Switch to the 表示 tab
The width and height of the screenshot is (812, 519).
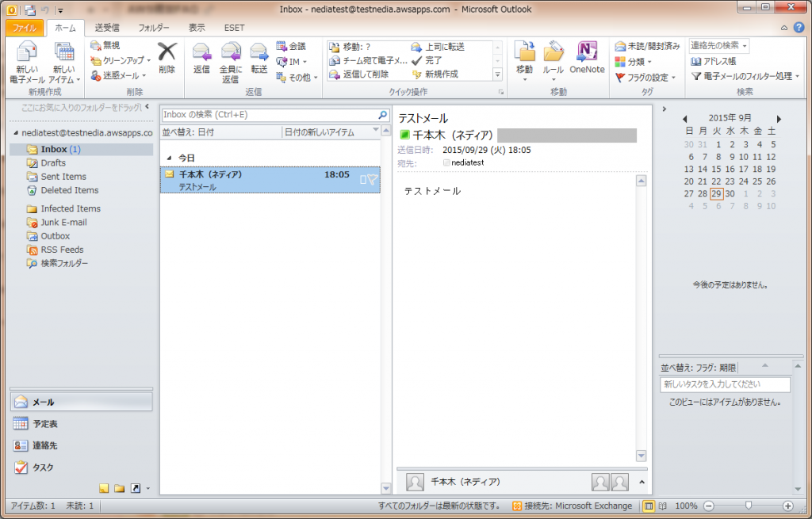point(197,28)
